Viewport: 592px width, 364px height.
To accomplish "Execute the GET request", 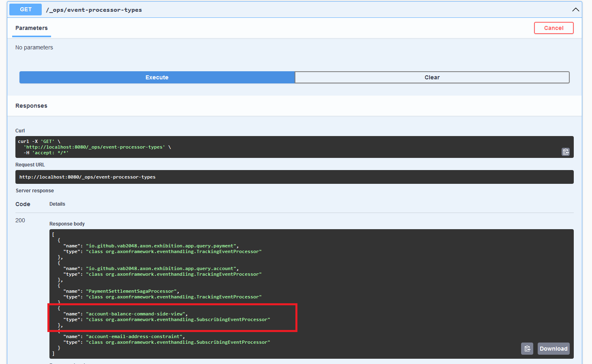I will (157, 77).
